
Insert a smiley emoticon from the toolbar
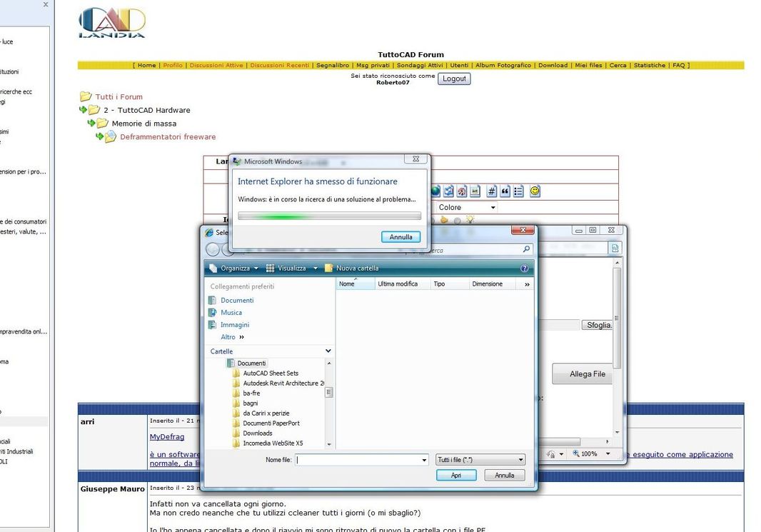coord(535,191)
